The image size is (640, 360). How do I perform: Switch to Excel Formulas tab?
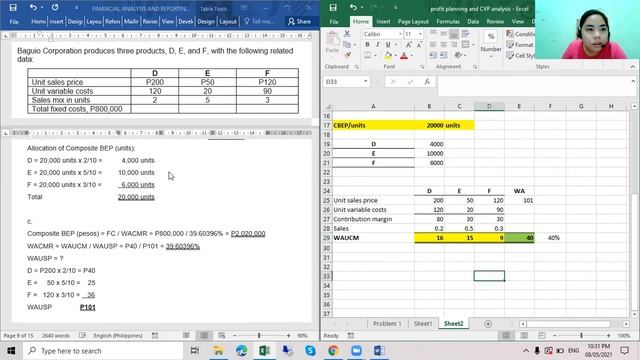(x=448, y=21)
